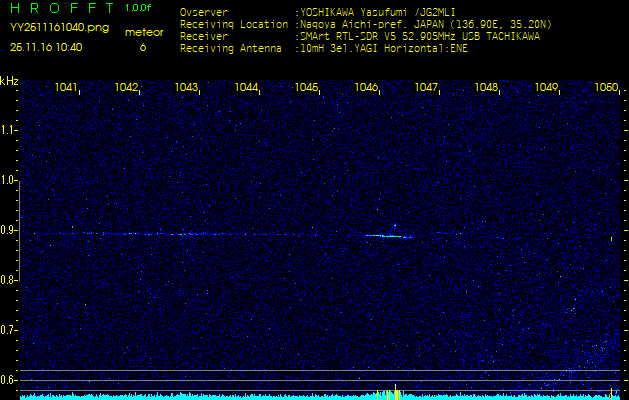Screen dimensions: 629x400
Task: Click the meteor count number 6
Action: (142, 47)
